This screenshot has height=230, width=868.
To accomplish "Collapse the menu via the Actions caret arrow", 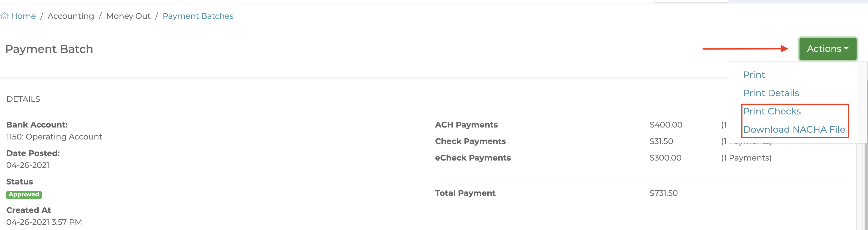I will tap(846, 48).
